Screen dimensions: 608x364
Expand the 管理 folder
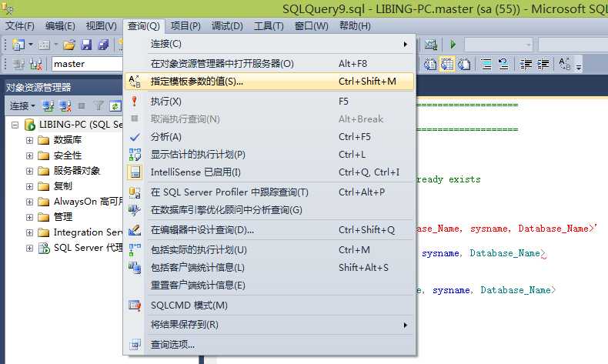[x=29, y=217]
